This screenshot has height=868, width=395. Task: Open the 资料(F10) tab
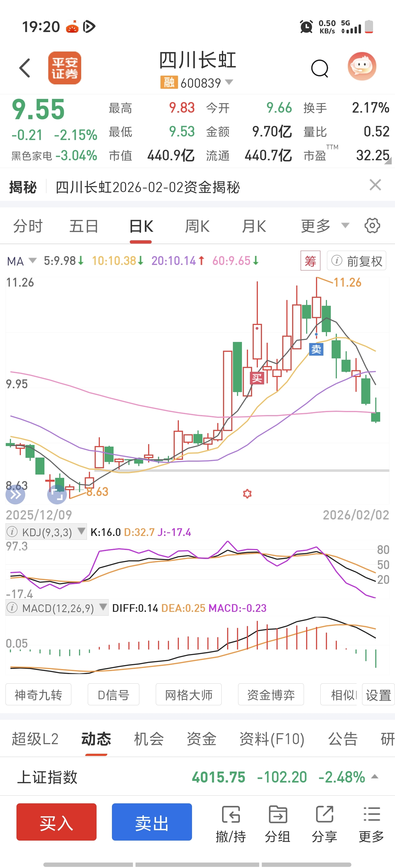[272, 739]
